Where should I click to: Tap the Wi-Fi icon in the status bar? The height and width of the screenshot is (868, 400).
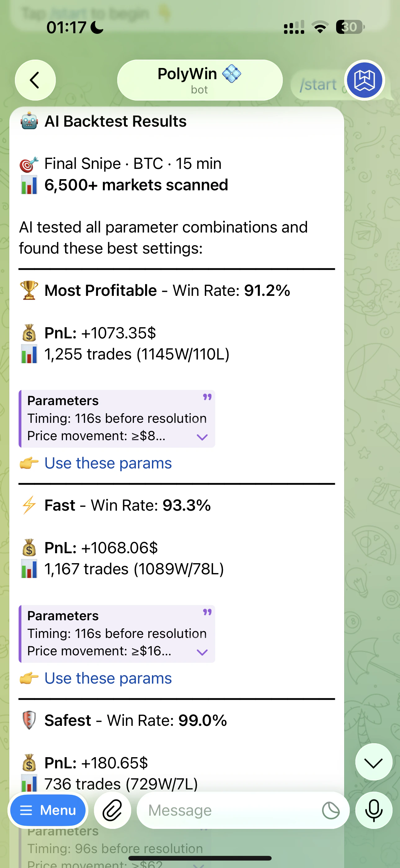[320, 27]
